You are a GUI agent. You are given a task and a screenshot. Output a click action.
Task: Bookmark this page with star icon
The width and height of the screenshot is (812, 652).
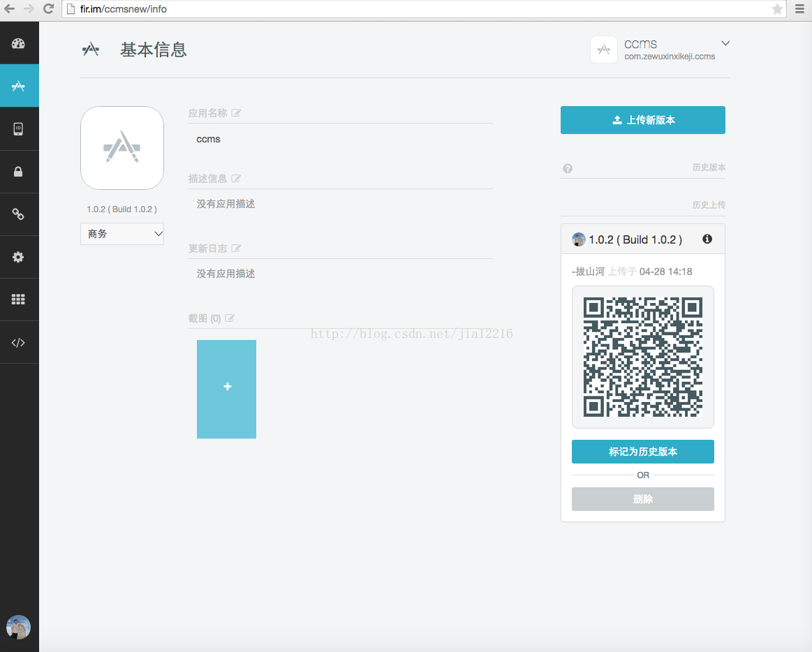pos(777,9)
